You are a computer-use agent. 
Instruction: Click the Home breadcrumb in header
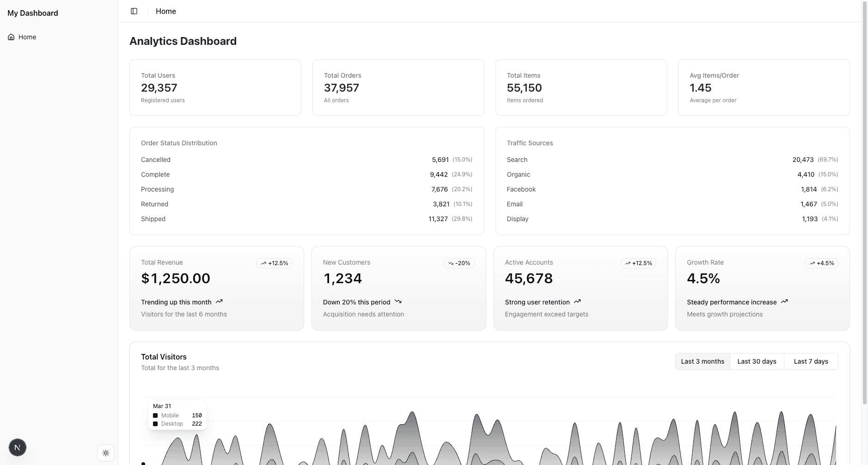pyautogui.click(x=166, y=11)
